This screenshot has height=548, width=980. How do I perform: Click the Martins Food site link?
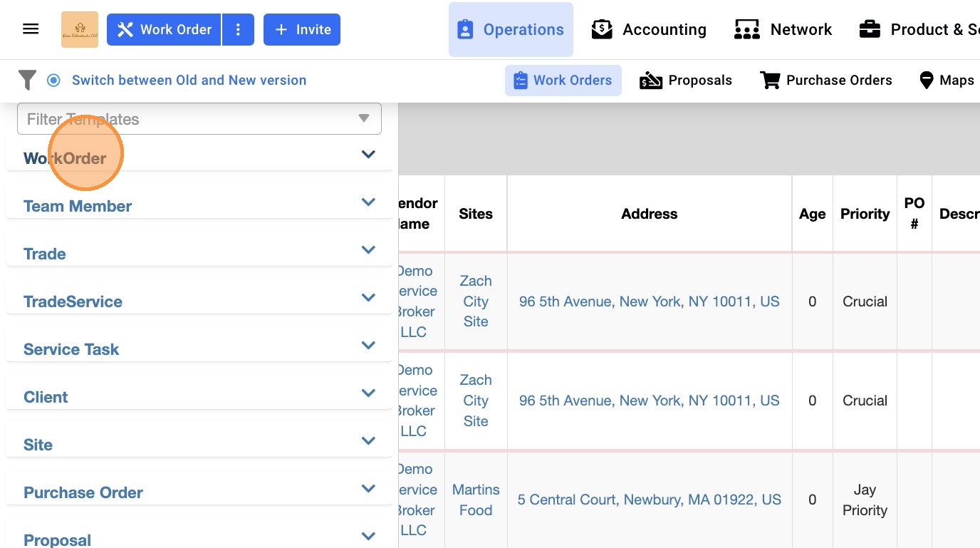click(476, 500)
